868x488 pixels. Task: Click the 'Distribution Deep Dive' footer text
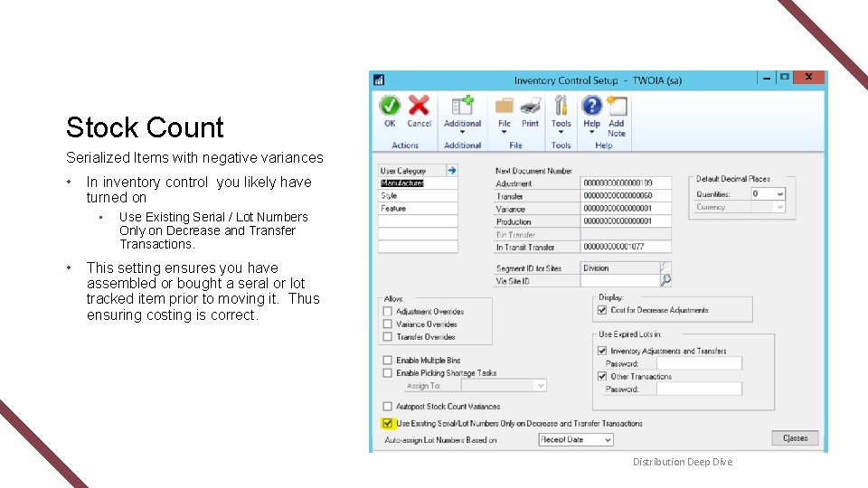(683, 462)
